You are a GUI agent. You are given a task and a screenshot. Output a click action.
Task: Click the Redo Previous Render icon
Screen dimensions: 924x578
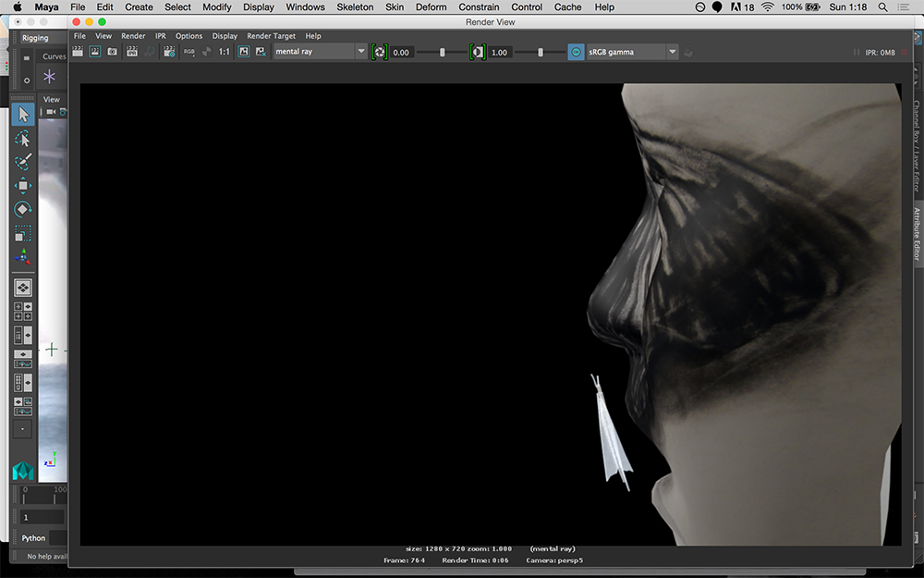(78, 52)
